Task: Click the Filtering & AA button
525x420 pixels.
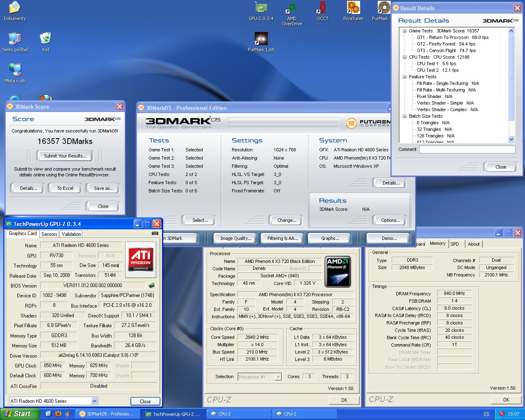Action: point(283,238)
